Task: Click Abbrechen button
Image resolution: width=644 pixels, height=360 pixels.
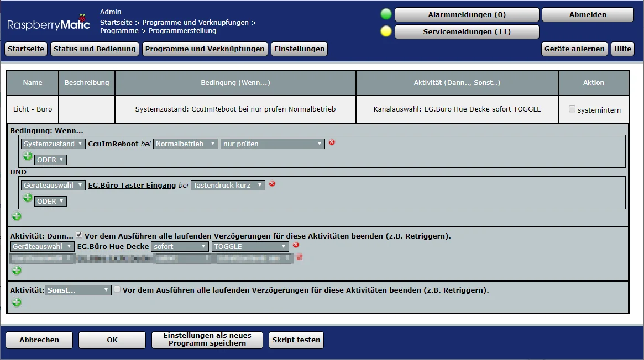Action: (39, 340)
